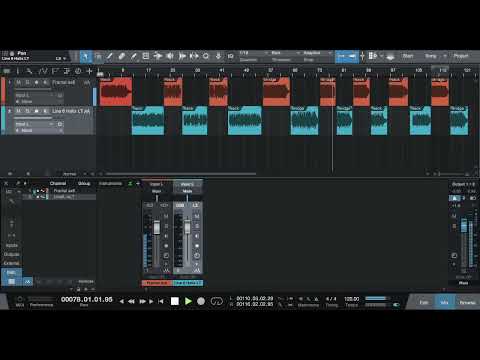Mute the Fractal track in arrangement

[19, 82]
